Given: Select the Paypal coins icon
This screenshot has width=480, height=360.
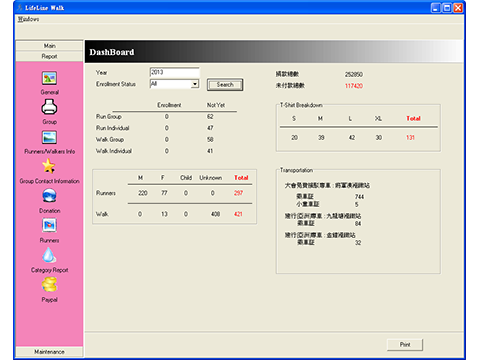Looking at the screenshot, I should (x=49, y=285).
